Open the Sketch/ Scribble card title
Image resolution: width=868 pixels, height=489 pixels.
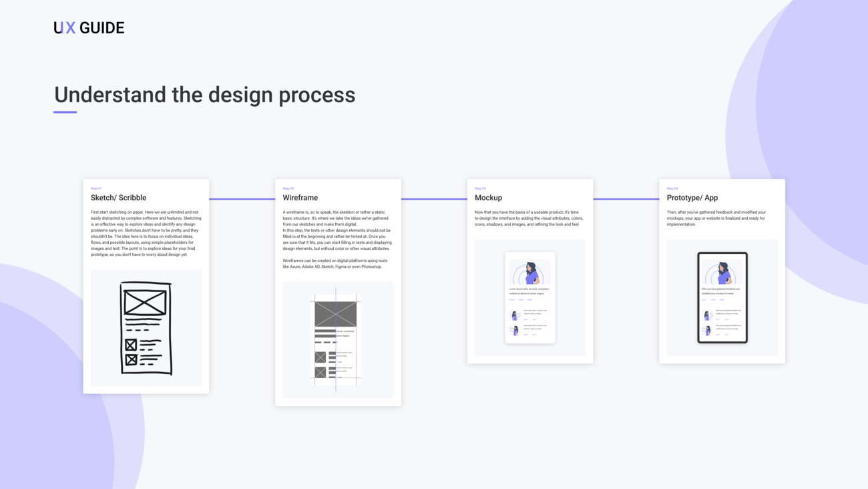coord(118,198)
